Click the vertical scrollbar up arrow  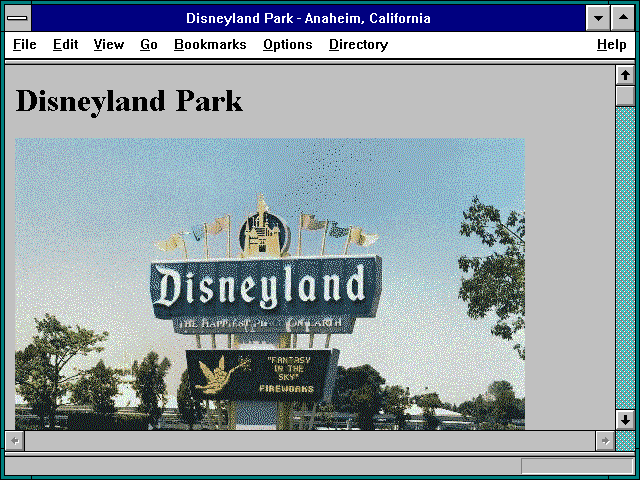[625, 75]
